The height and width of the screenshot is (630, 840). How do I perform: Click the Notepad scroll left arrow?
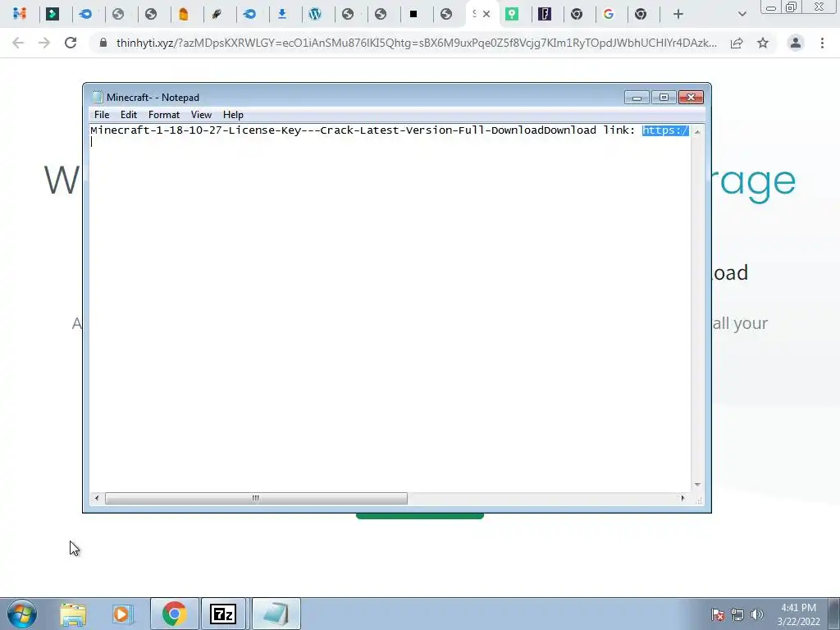[97, 498]
